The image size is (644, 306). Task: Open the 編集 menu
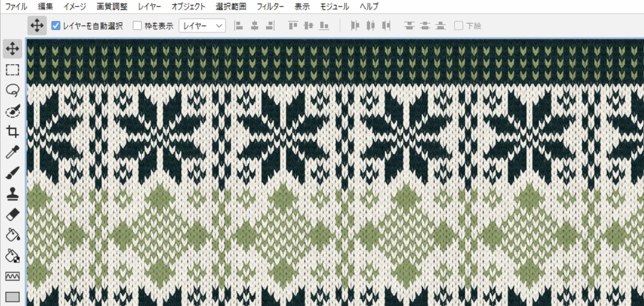pos(45,7)
